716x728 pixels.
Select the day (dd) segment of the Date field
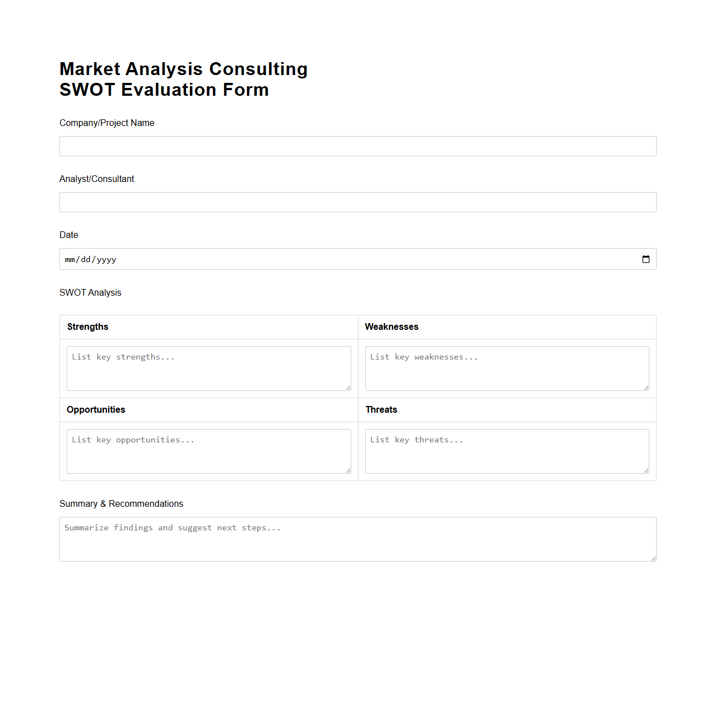click(86, 259)
